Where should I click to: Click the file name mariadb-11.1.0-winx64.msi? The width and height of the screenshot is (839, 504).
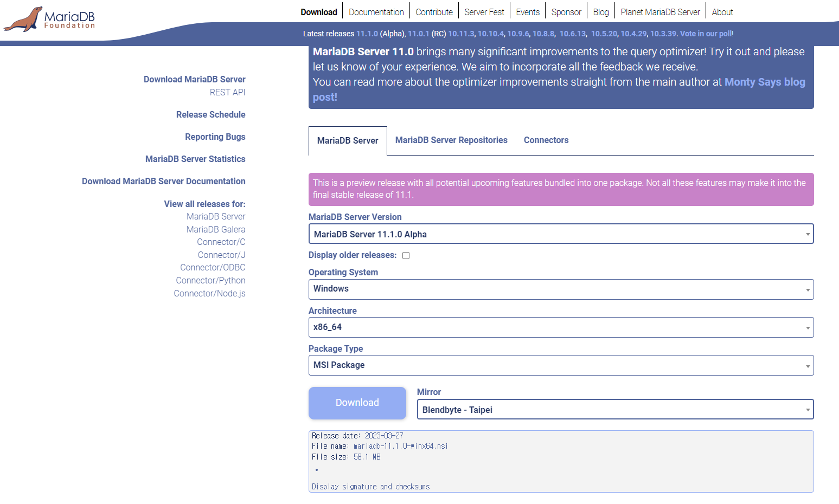tap(401, 446)
